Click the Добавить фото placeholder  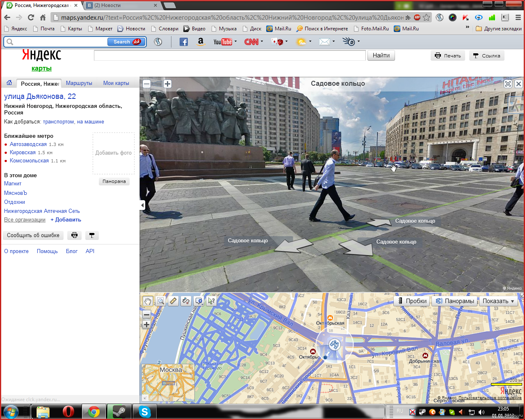[x=114, y=153]
